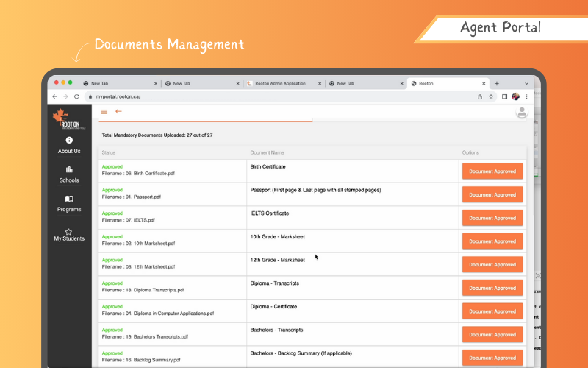
Task: Select filename 19. Bachelors Transcripts.pdf
Action: pos(145,336)
